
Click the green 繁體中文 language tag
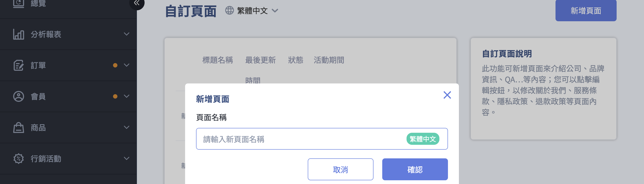[x=423, y=139]
